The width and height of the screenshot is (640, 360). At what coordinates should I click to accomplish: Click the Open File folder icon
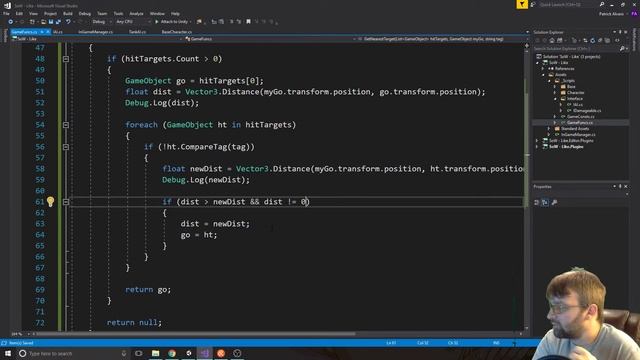43,22
